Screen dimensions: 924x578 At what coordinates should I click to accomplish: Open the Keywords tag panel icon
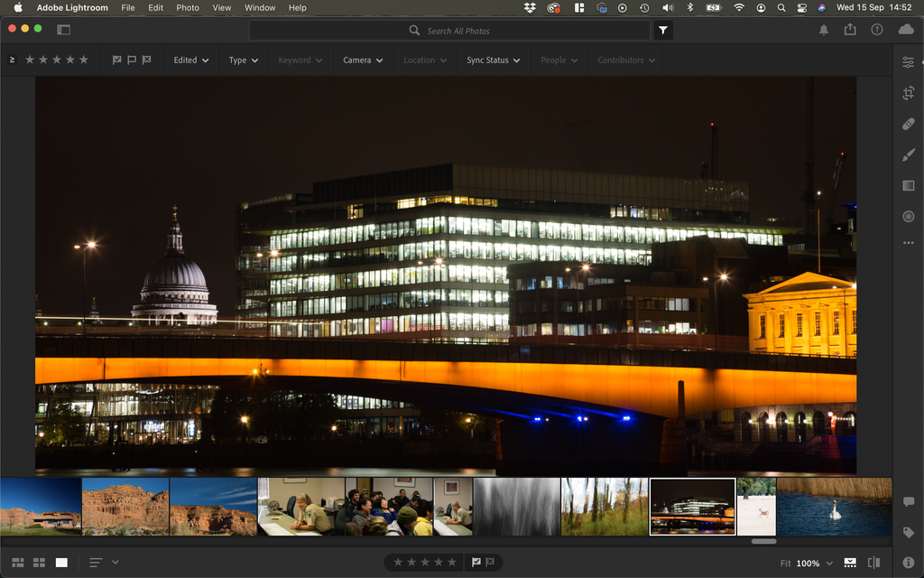[x=908, y=533]
